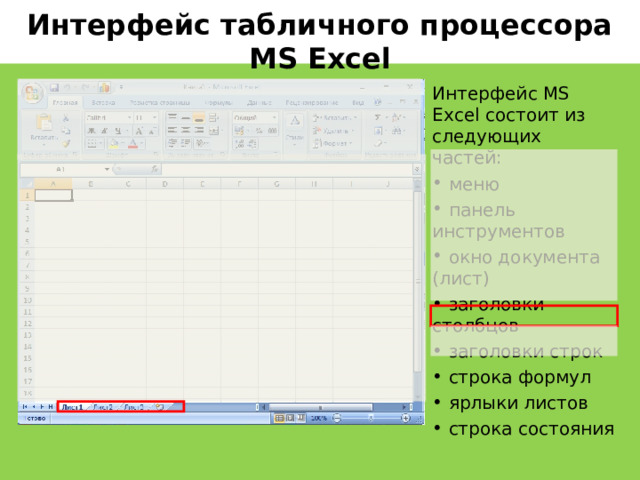Open the Данные ribbon tab
The height and width of the screenshot is (480, 640).
pyautogui.click(x=259, y=102)
